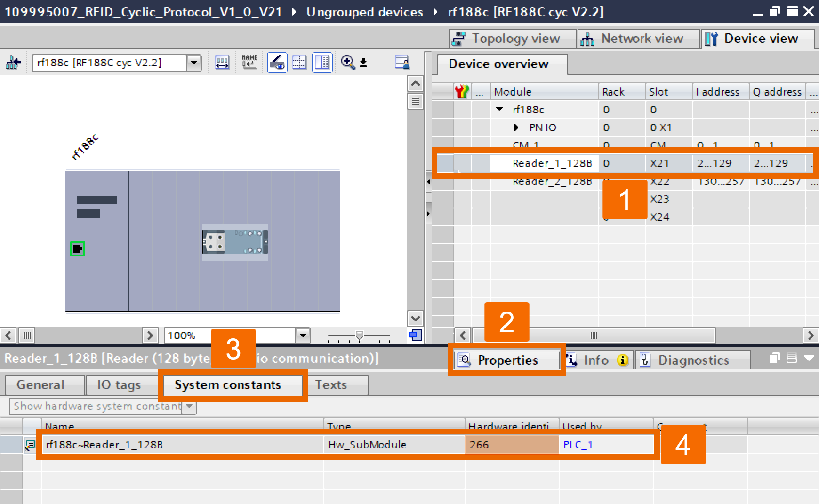819x504 pixels.
Task: Select the Reader_1_128B module row
Action: [x=625, y=163]
